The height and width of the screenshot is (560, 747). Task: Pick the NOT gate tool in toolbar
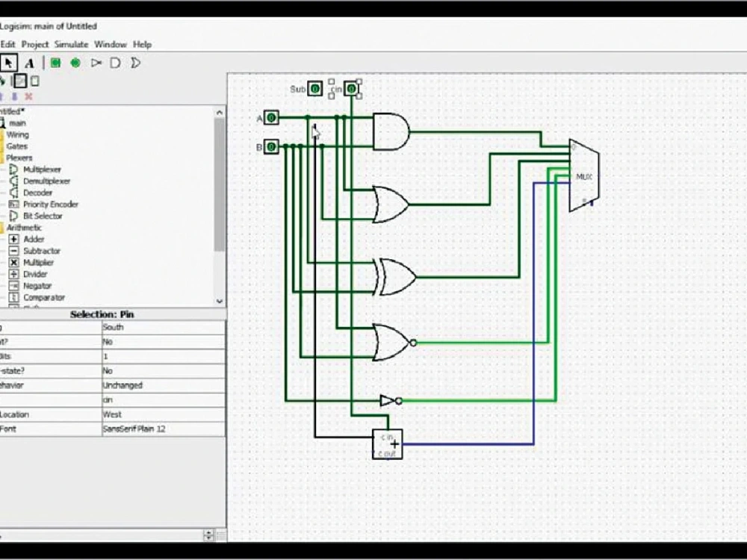pos(96,63)
